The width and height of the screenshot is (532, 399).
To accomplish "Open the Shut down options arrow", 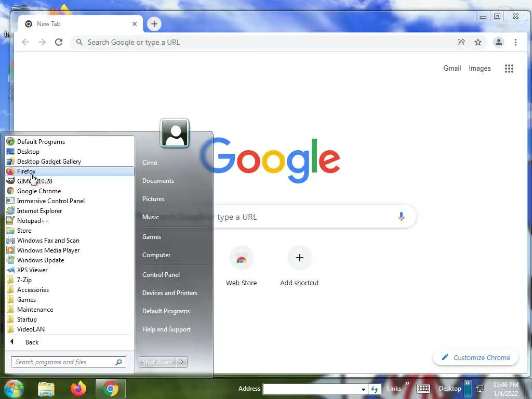I will (x=181, y=362).
